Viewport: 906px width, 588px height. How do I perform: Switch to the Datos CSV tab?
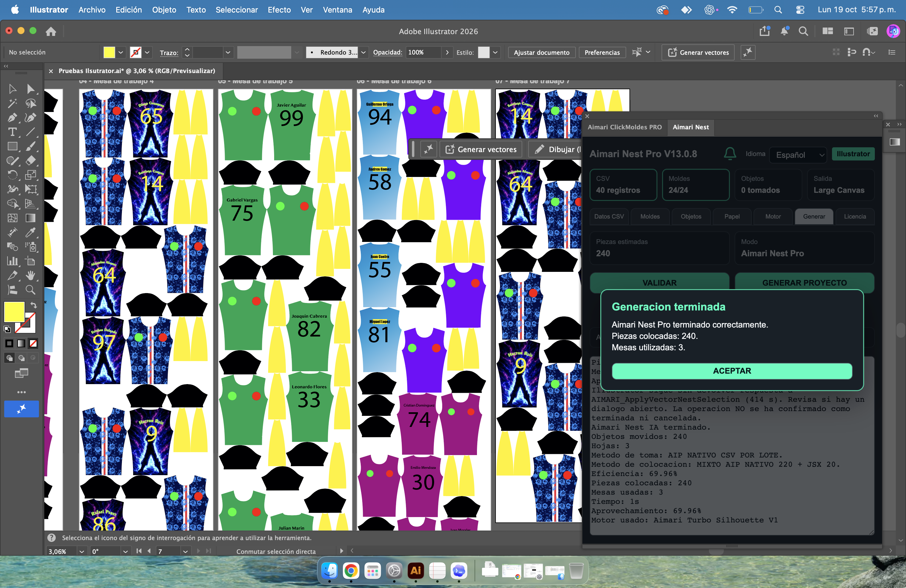(x=609, y=216)
